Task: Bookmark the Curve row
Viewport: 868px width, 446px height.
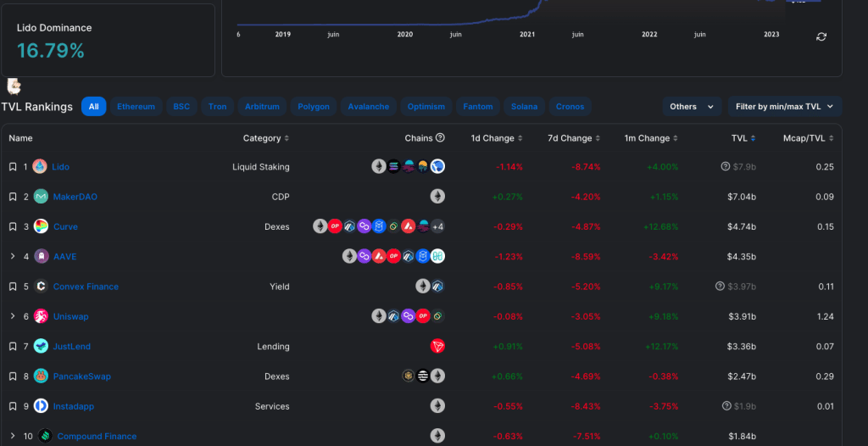Action: pos(13,226)
